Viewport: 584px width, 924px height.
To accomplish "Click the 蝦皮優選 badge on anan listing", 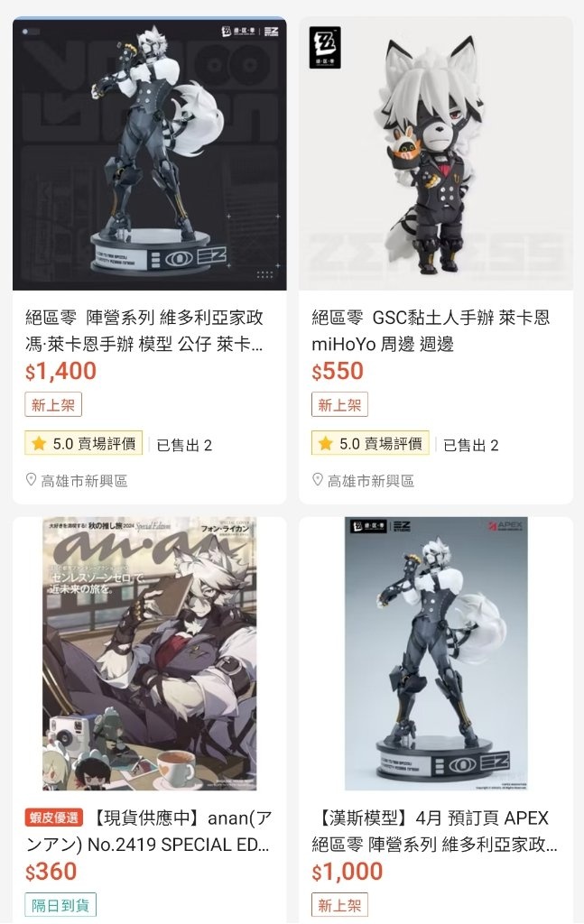I will (54, 818).
